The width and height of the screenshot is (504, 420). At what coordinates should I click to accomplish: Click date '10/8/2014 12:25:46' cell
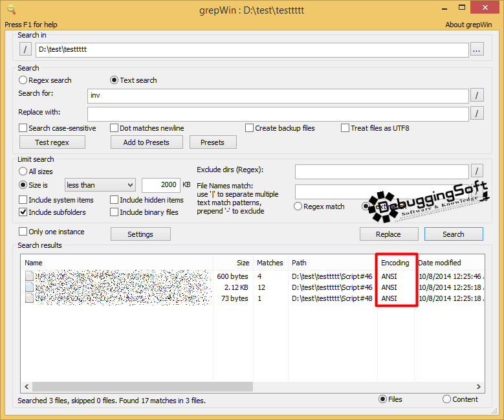[x=450, y=276]
